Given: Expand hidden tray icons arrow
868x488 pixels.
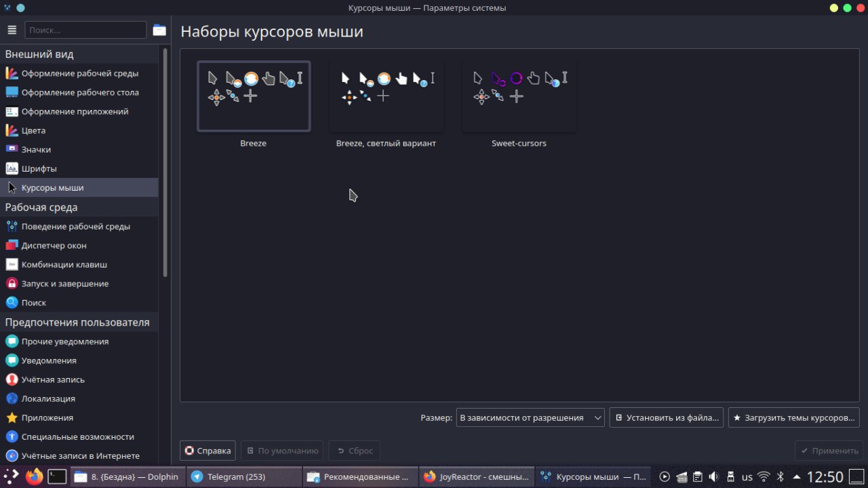Looking at the screenshot, I should click(x=796, y=476).
